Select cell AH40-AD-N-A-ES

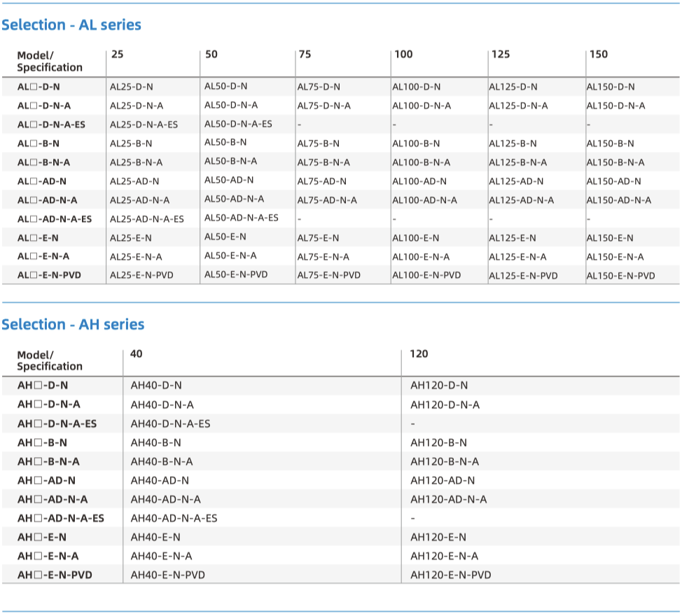point(174,519)
